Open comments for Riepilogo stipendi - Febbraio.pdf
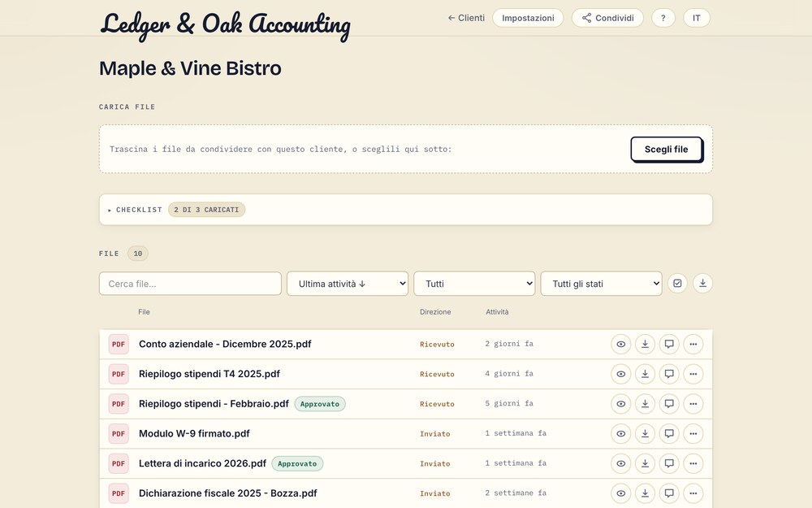Screen dimensions: 812x508 click(x=669, y=404)
